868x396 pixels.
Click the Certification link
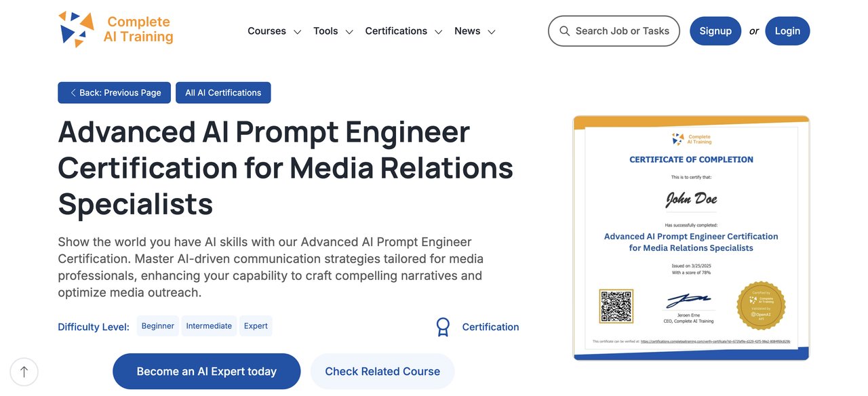[x=490, y=327]
